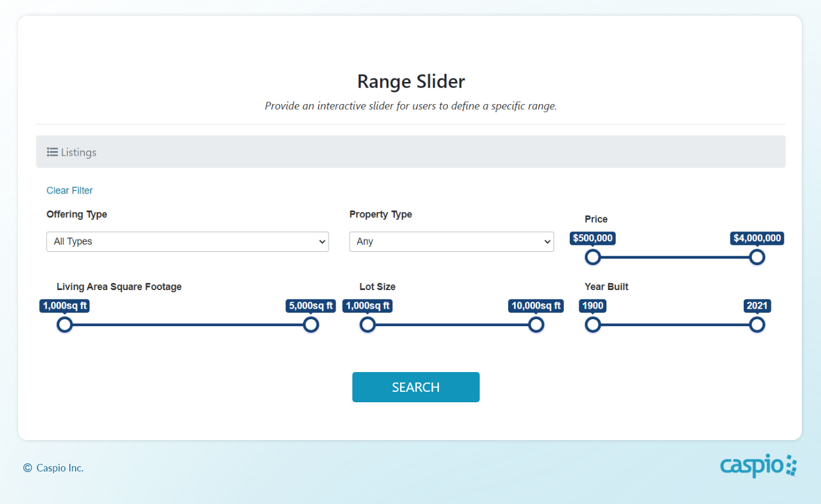Click the Year Built maximum handle
Image resolution: width=821 pixels, height=504 pixels.
(756, 324)
